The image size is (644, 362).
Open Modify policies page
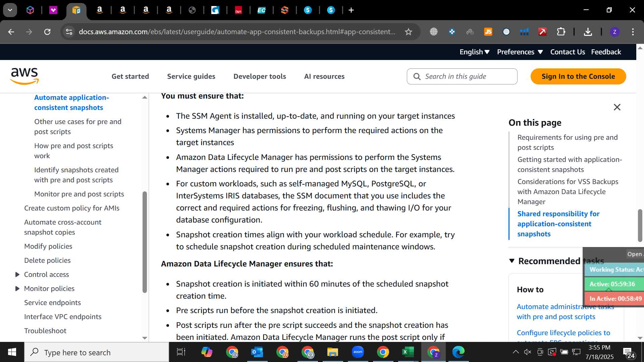[48, 246]
